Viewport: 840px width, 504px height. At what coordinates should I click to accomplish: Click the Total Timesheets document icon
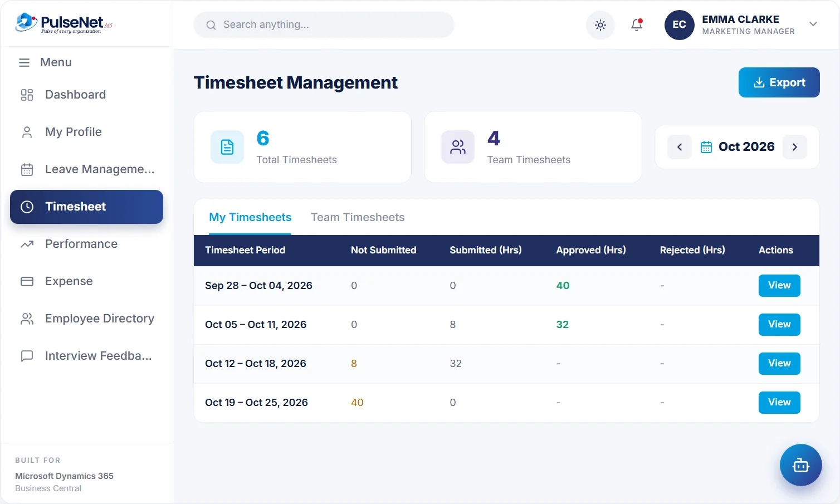click(227, 147)
